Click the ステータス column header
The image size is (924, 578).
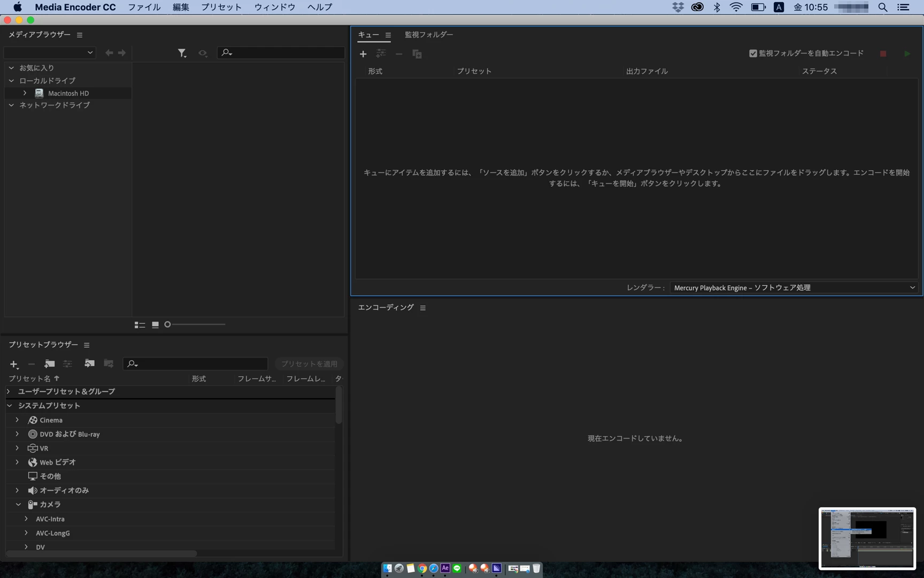(x=819, y=71)
